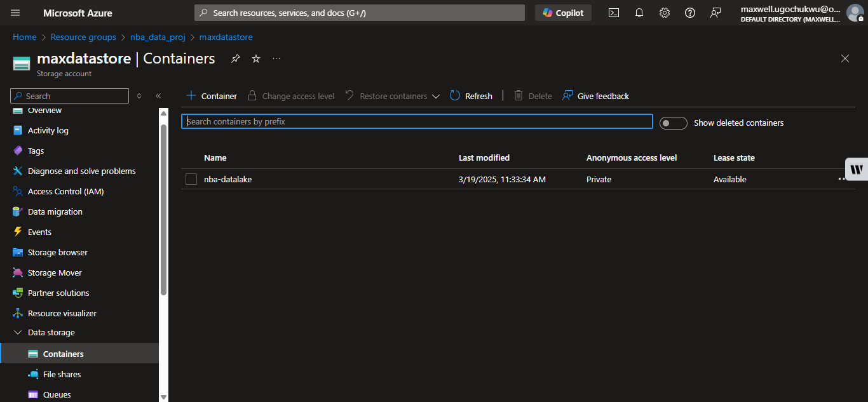Click the Anonymous access level column header
Viewport: 868px width, 402px height.
pyautogui.click(x=632, y=157)
